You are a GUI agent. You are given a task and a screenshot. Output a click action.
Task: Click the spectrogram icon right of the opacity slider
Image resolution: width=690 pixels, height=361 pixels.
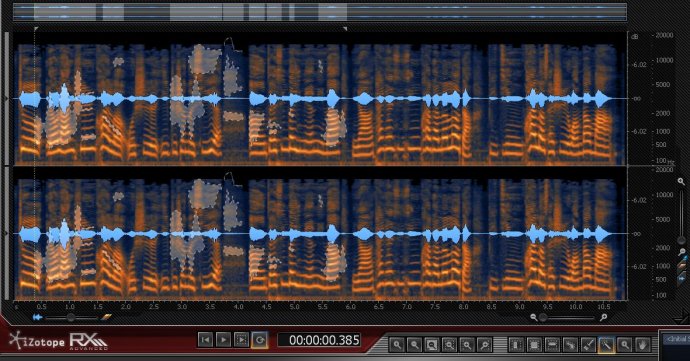(106, 317)
